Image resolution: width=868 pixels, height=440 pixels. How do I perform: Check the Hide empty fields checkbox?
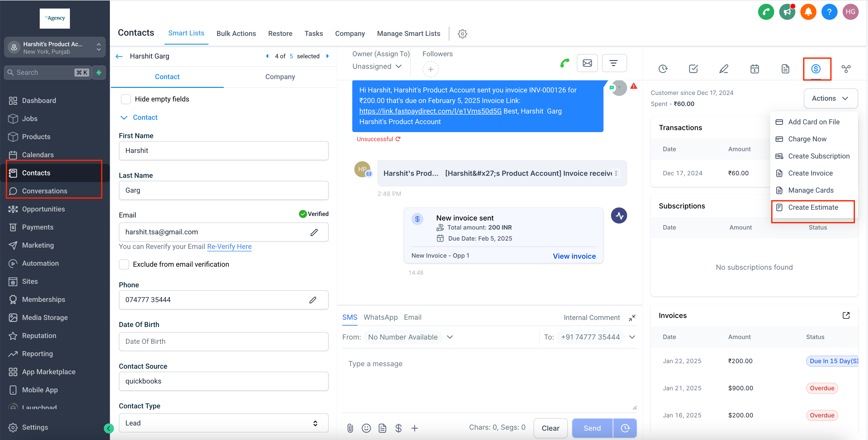point(126,99)
